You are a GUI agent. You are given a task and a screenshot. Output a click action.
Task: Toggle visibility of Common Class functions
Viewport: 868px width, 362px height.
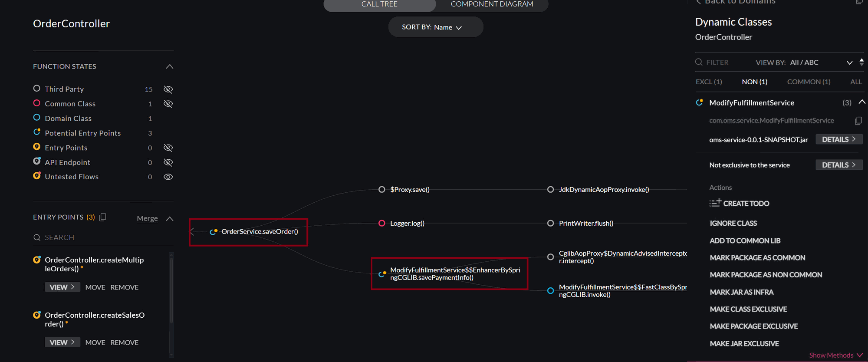point(168,104)
